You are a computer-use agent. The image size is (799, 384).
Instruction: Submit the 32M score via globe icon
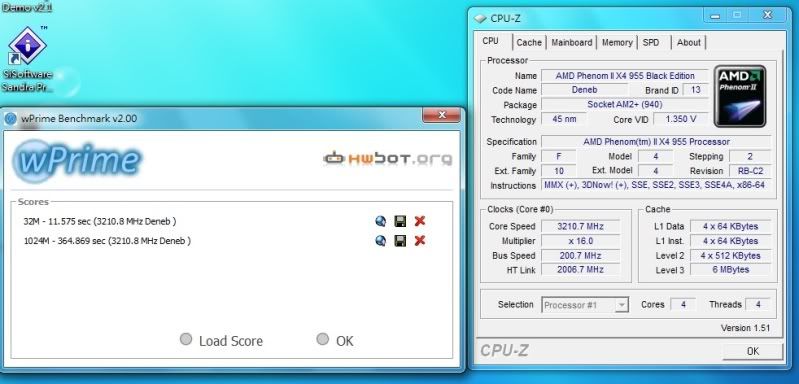(380, 221)
